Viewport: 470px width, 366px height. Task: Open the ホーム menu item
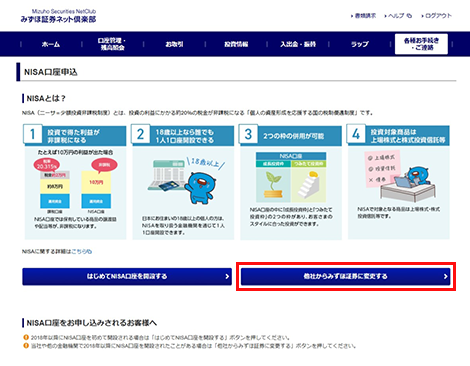coord(51,44)
